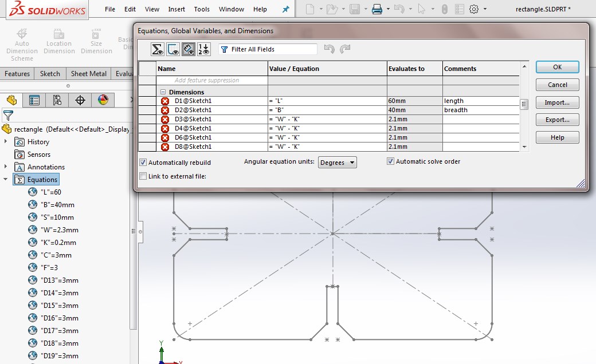The image size is (596, 364).
Task: Click the Export... button
Action: tap(557, 120)
